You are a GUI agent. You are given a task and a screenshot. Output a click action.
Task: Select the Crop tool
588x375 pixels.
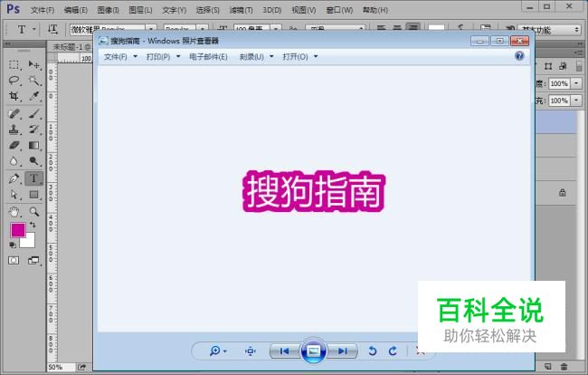pyautogui.click(x=14, y=96)
